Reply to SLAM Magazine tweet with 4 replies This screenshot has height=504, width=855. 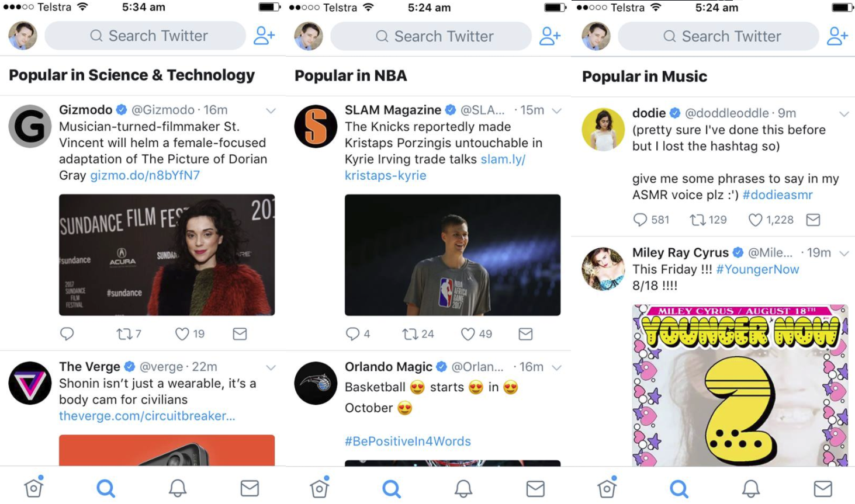pyautogui.click(x=358, y=333)
